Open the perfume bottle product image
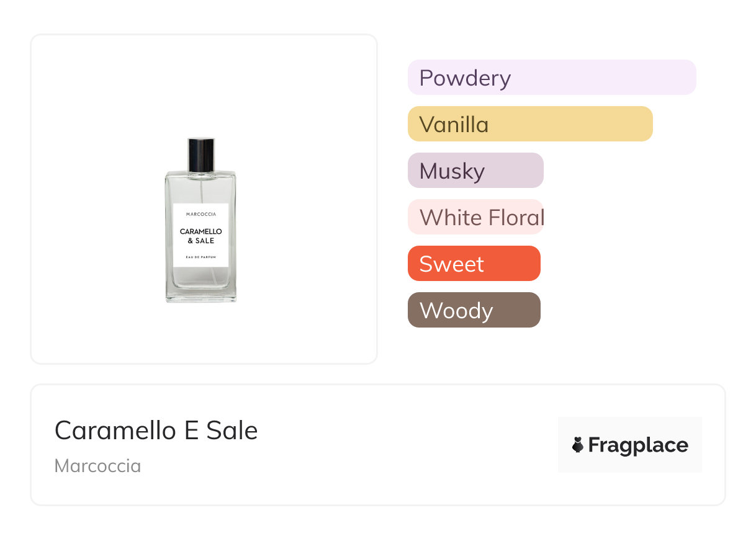756x536 pixels. coord(200,220)
